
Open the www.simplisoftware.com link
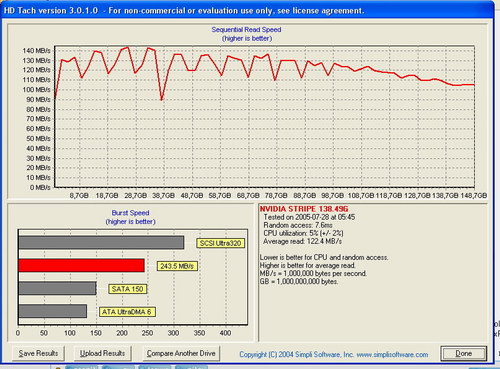[392, 355]
